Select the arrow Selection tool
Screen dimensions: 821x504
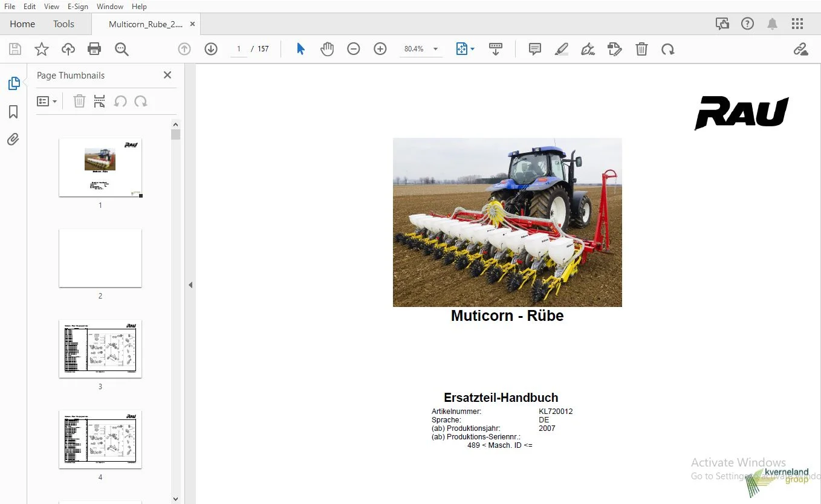point(300,49)
